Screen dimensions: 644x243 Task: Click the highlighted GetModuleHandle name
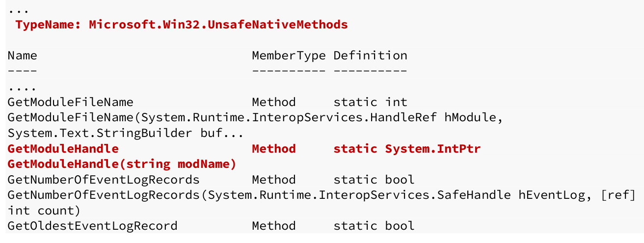point(63,149)
